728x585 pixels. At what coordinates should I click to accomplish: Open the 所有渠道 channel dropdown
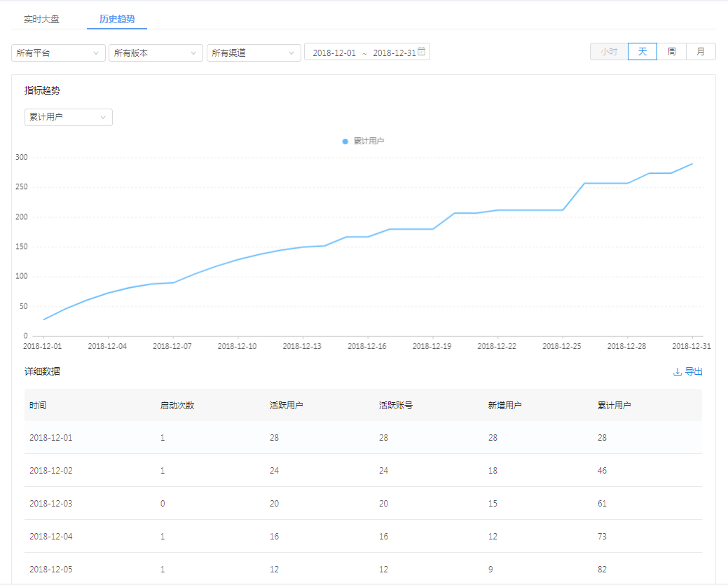tap(254, 53)
